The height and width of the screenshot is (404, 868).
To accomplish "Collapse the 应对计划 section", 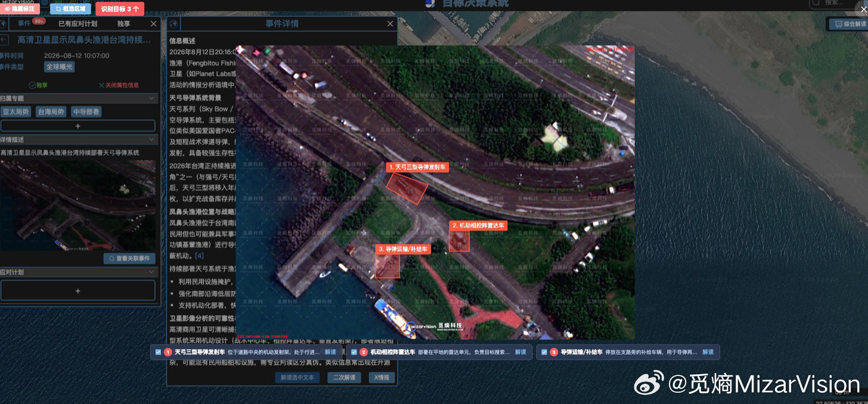I will (152, 272).
